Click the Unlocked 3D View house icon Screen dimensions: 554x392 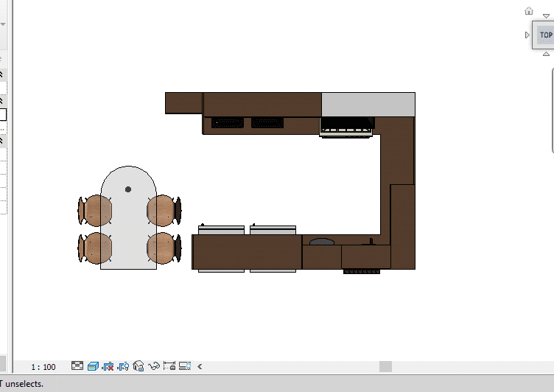coord(138,366)
